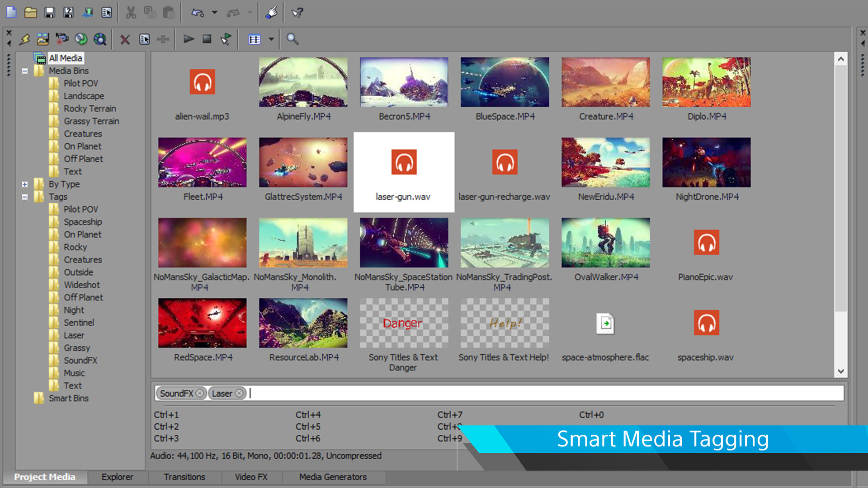Remove the Laser tag with its x
The image size is (868, 488).
[x=239, y=394]
